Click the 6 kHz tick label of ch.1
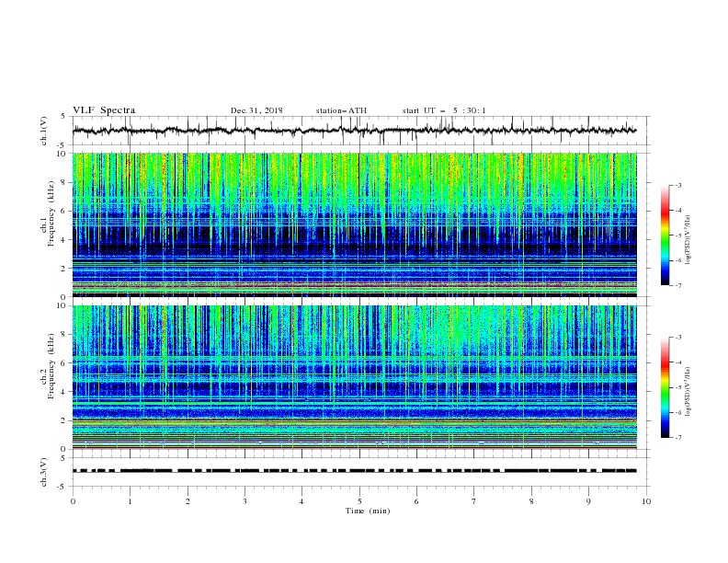Image resolution: width=728 pixels, height=563 pixels. coord(63,211)
